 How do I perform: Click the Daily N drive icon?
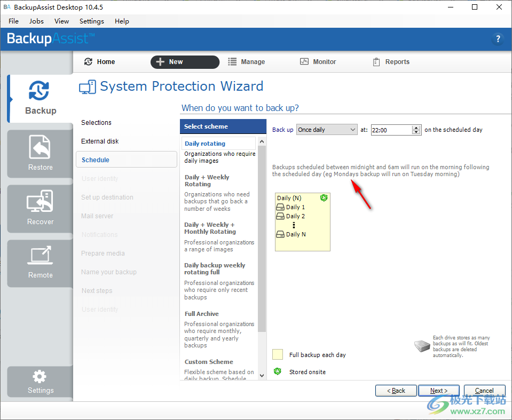pos(280,234)
